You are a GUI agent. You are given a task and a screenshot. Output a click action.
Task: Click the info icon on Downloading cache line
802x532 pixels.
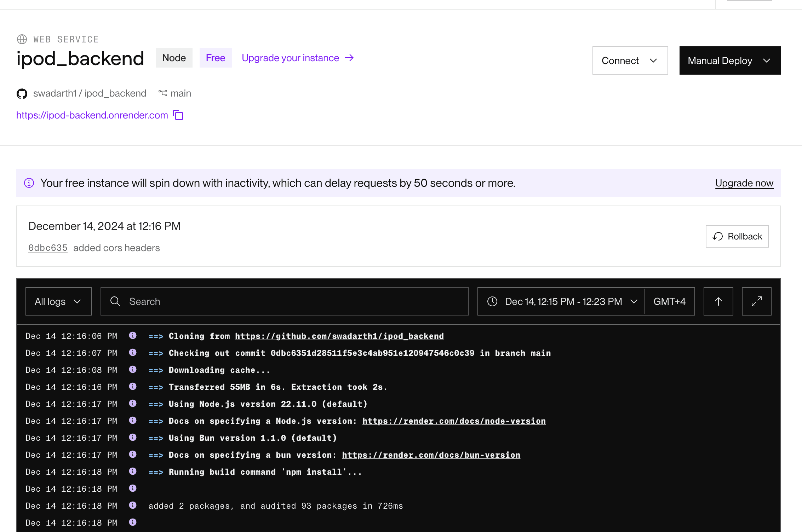[x=133, y=369]
